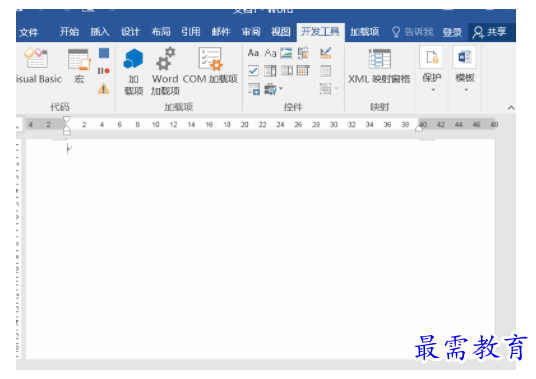The height and width of the screenshot is (379, 536).
Task: Open COM Add-ins (COM 加载项) dialog
Action: (x=210, y=66)
